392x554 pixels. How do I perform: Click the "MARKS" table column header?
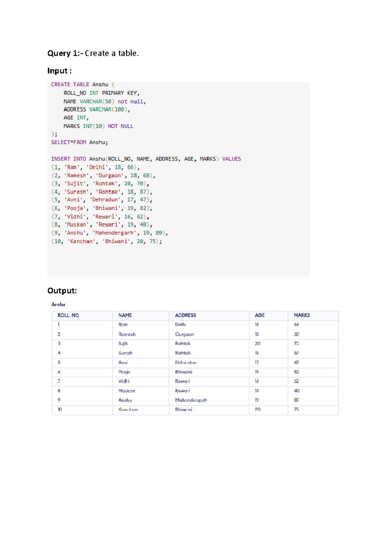[302, 315]
